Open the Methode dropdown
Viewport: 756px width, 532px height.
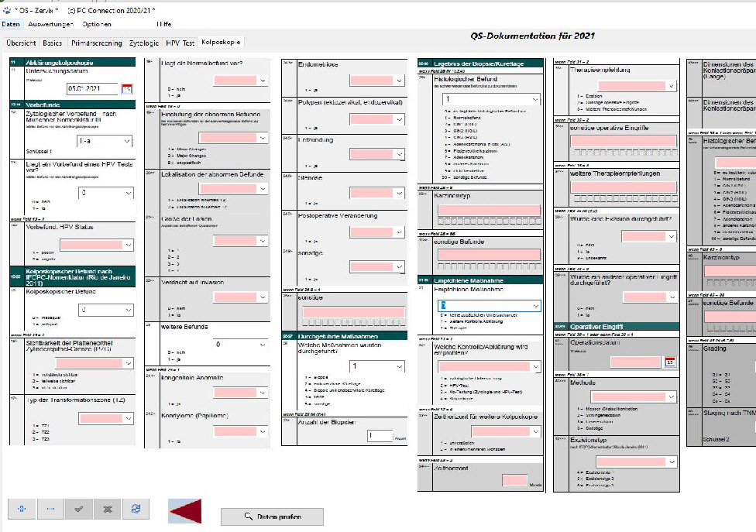point(634,396)
